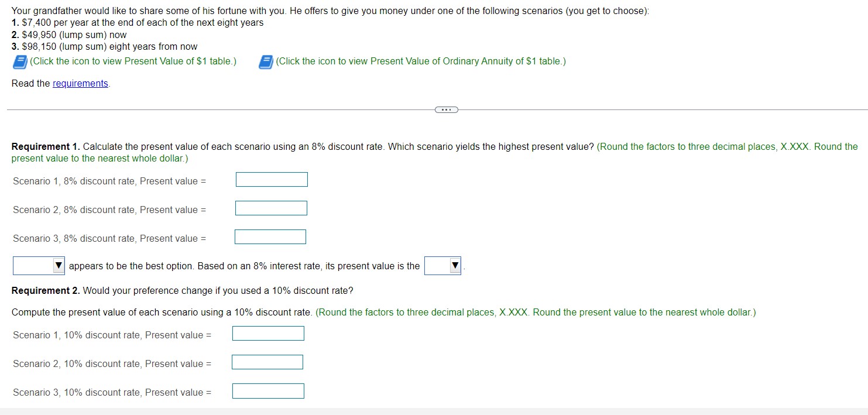Click Scenario 1 10% present value field

pos(268,333)
